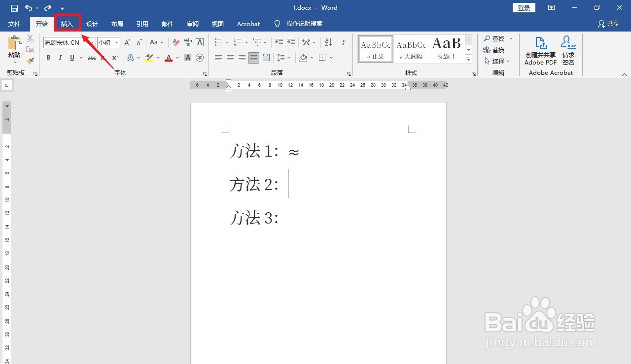This screenshot has height=364, width=631.
Task: Apply character border icon
Action: pyautogui.click(x=200, y=42)
